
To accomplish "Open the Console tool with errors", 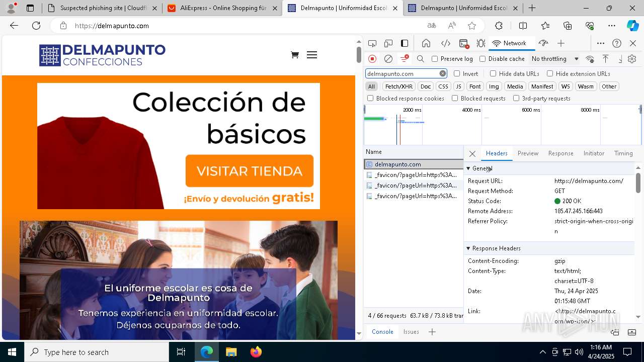I will tap(464, 43).
